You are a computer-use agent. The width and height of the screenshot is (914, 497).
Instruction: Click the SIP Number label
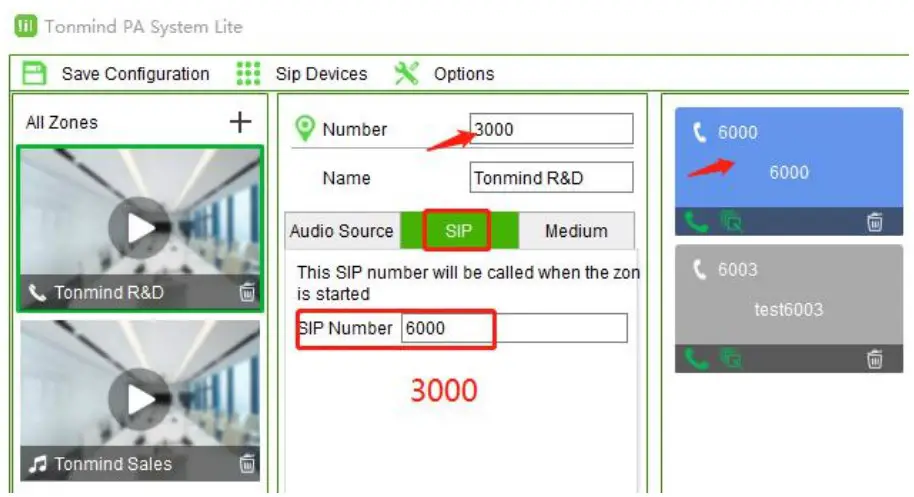pyautogui.click(x=345, y=328)
